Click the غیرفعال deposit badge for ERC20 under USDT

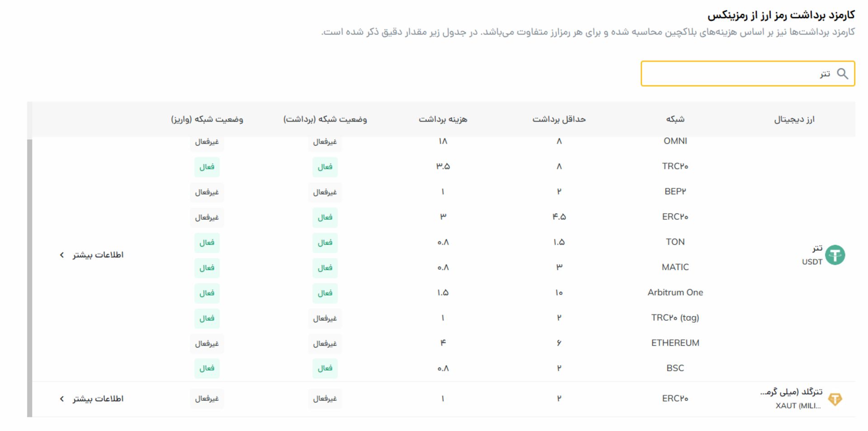click(207, 217)
